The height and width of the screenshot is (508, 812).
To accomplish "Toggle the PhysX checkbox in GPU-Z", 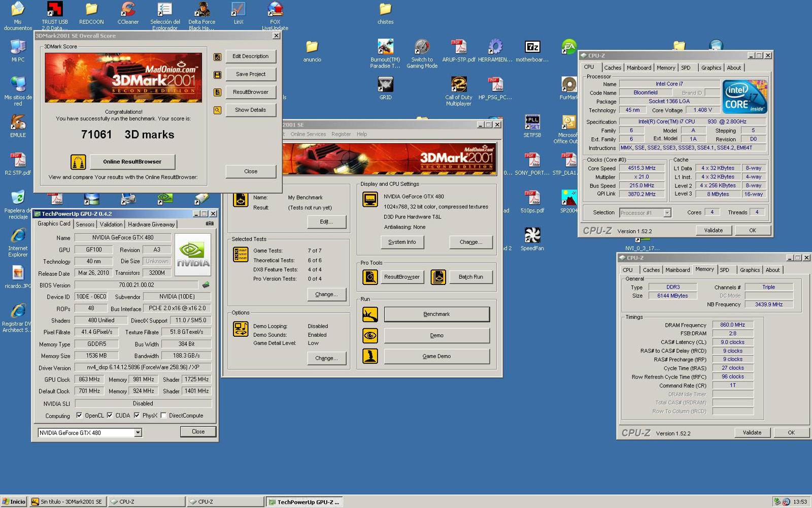I will click(137, 416).
